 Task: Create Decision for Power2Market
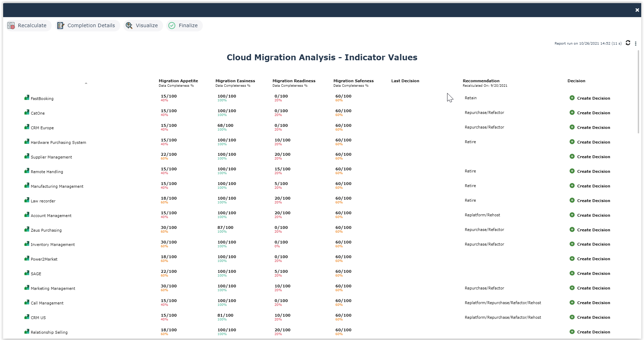pyautogui.click(x=590, y=259)
